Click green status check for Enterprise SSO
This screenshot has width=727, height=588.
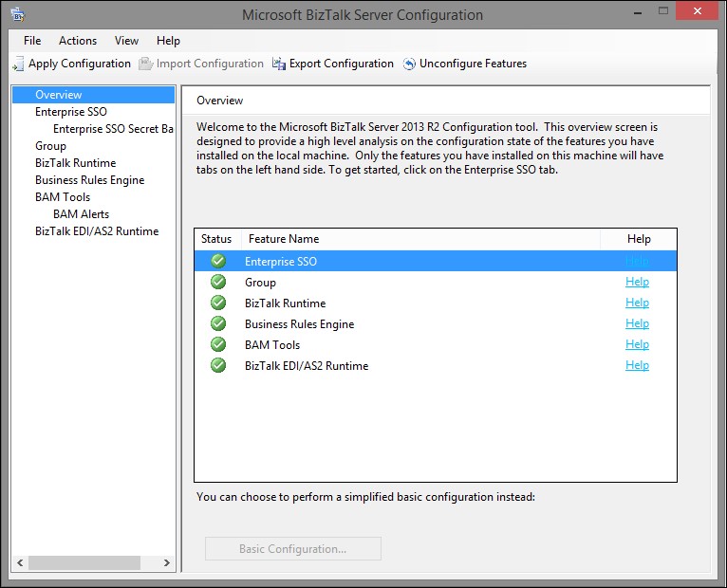[x=218, y=261]
